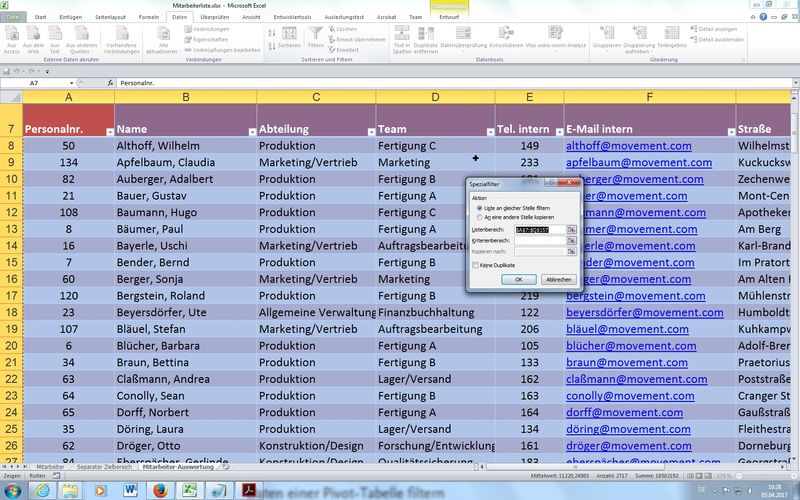Open the Abteilung column filter dropdown
This screenshot has width=800, height=500.
pos(370,131)
